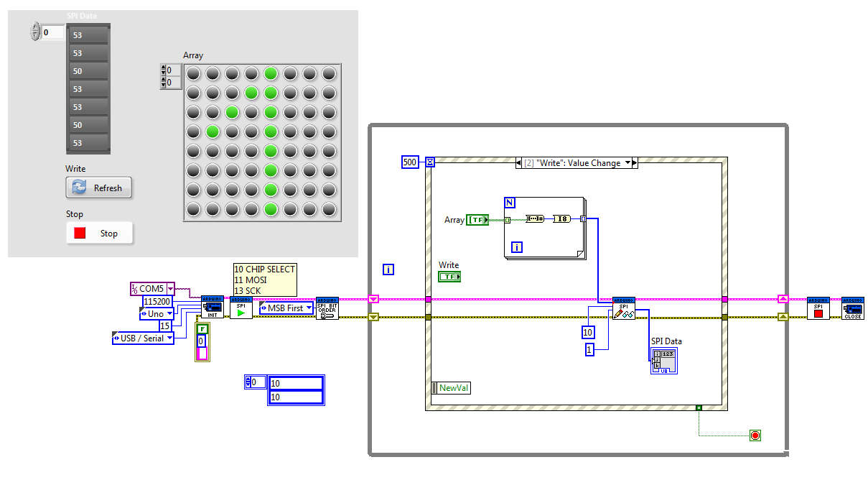
Task: Toggle the top-right corner LED of Array
Action: click(x=329, y=73)
